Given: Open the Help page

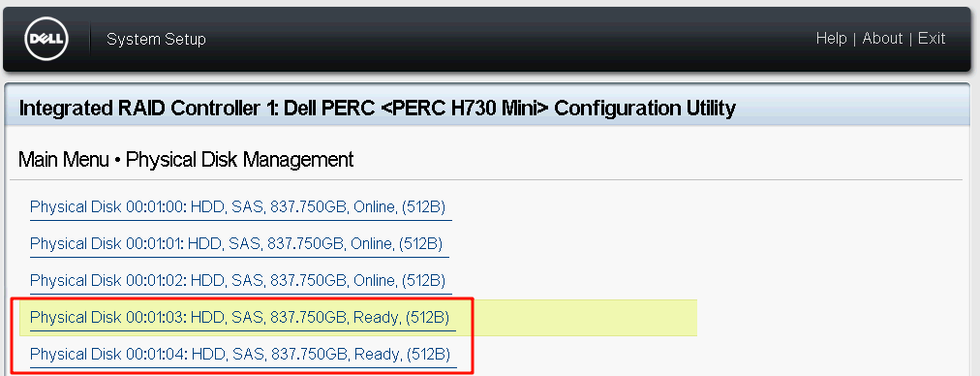Looking at the screenshot, I should (831, 39).
